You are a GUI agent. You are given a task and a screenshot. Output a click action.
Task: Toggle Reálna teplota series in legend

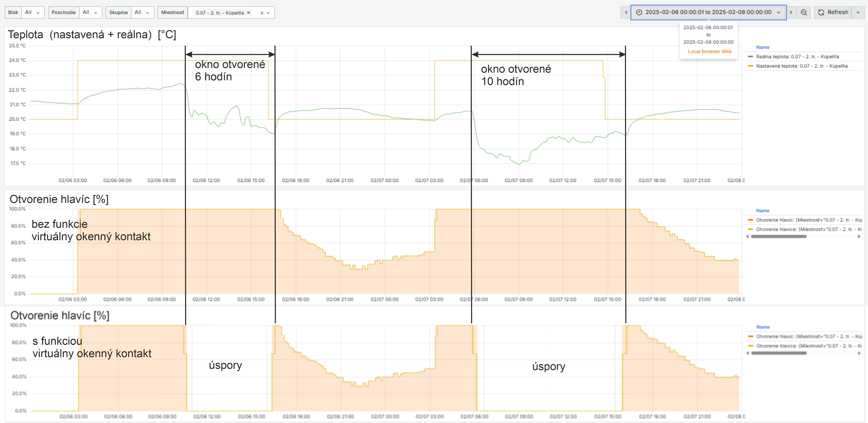[797, 57]
